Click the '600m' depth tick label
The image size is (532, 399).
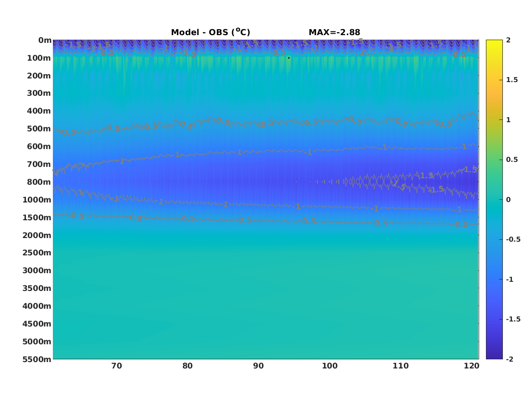click(x=39, y=146)
